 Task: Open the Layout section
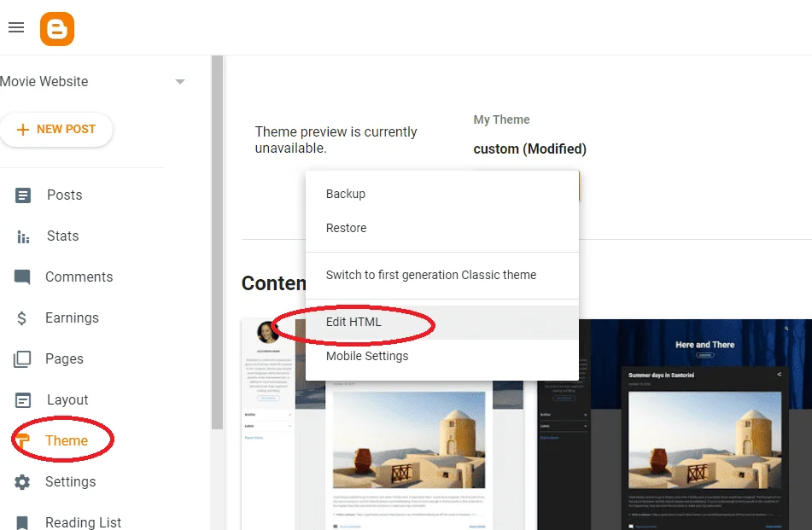point(67,399)
